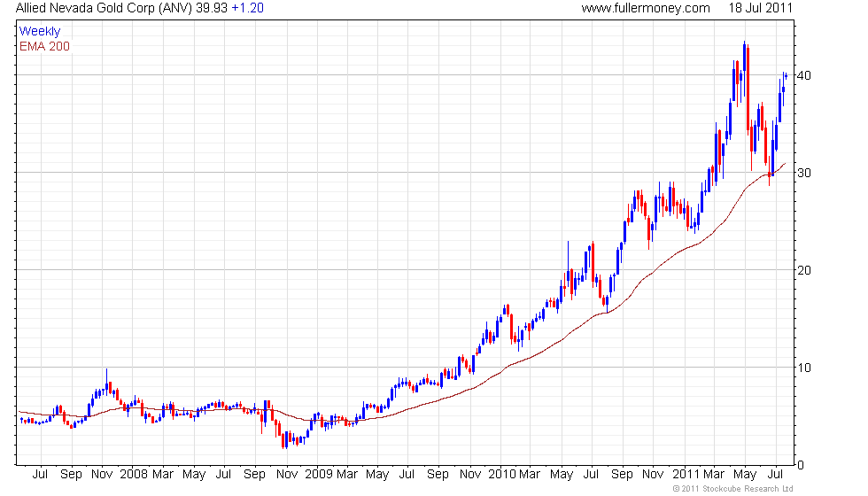Select the 'EMA 200' legend label
Image resolution: width=868 pixels, height=496 pixels.
(45, 46)
